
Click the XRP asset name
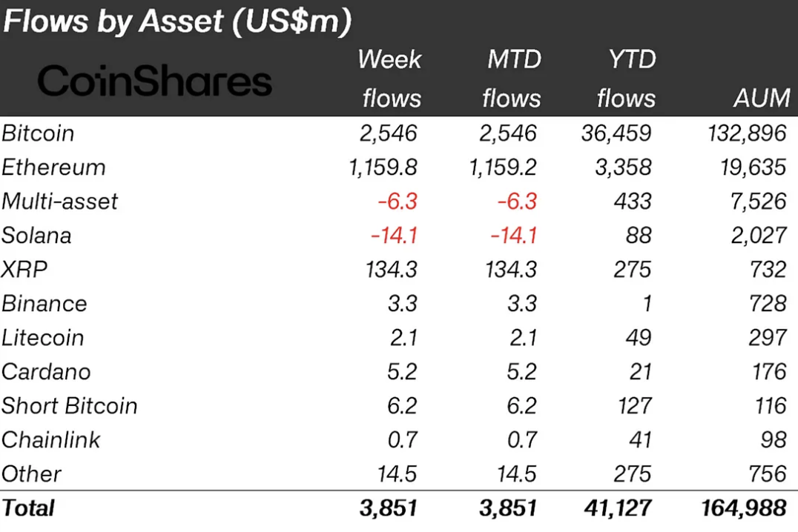[x=24, y=270]
